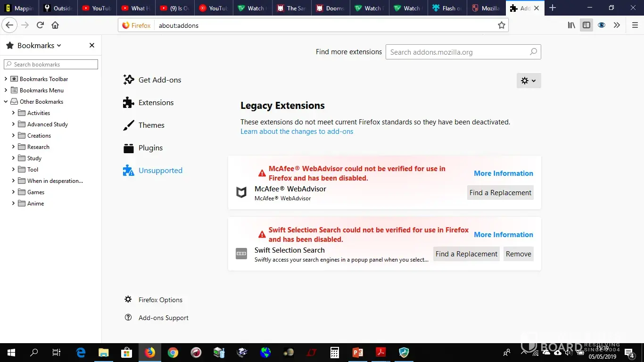Screen dimensions: 644x362
Task: Click the Firefox home button
Action: pyautogui.click(x=55, y=25)
